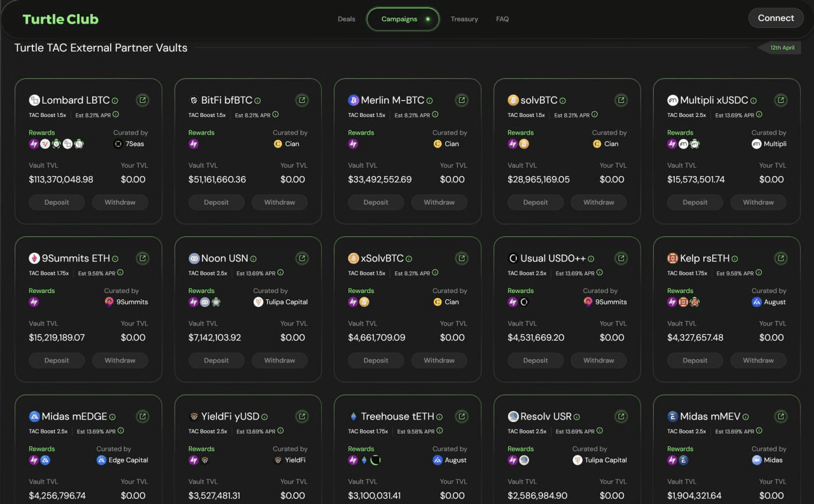Open external link on YieldFi yUSD card
Screen dimensions: 814x504
[303, 417]
